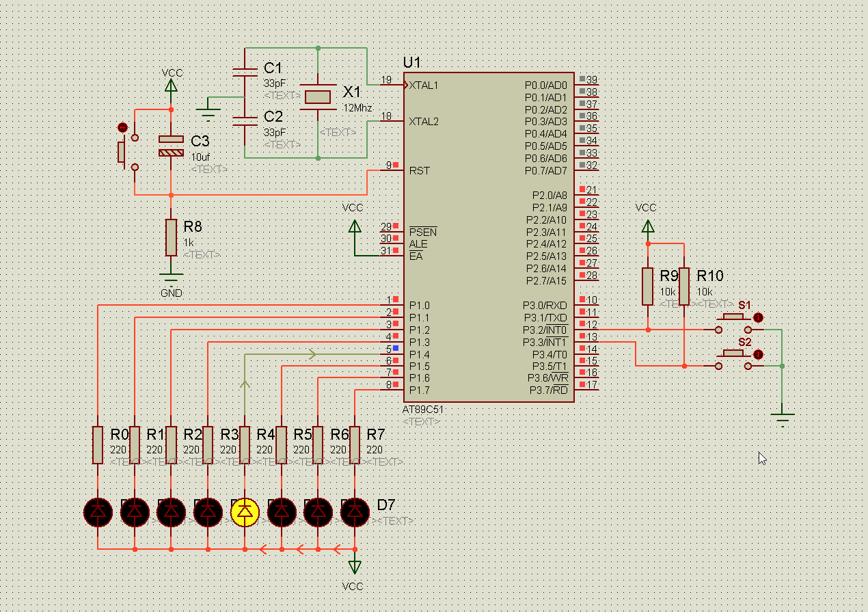Actuate push button S2
Viewport: 868px width, 612px height.
coord(733,358)
